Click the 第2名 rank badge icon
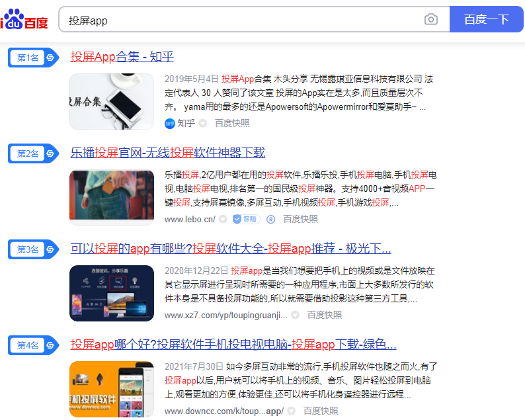525x420 pixels. click(x=34, y=153)
